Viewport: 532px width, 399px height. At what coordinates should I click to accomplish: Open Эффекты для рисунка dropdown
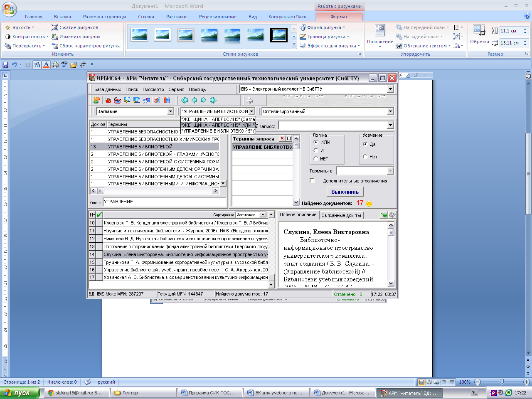(330, 46)
